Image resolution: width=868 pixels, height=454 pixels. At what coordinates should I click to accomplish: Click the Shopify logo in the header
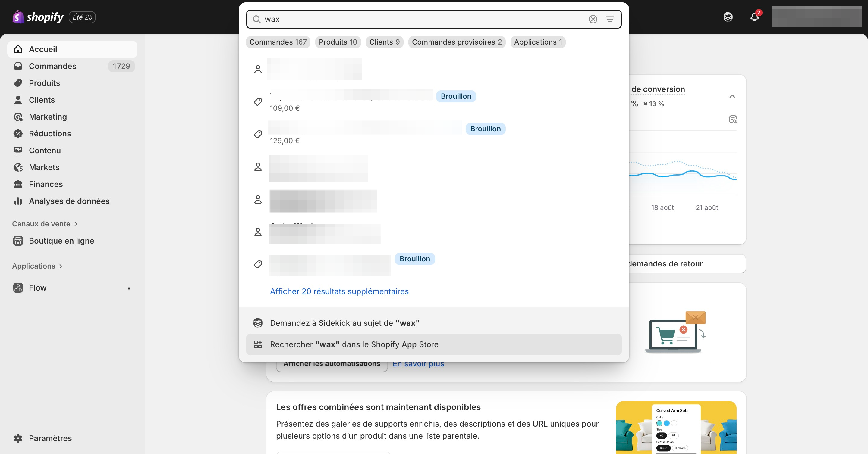[x=38, y=17]
